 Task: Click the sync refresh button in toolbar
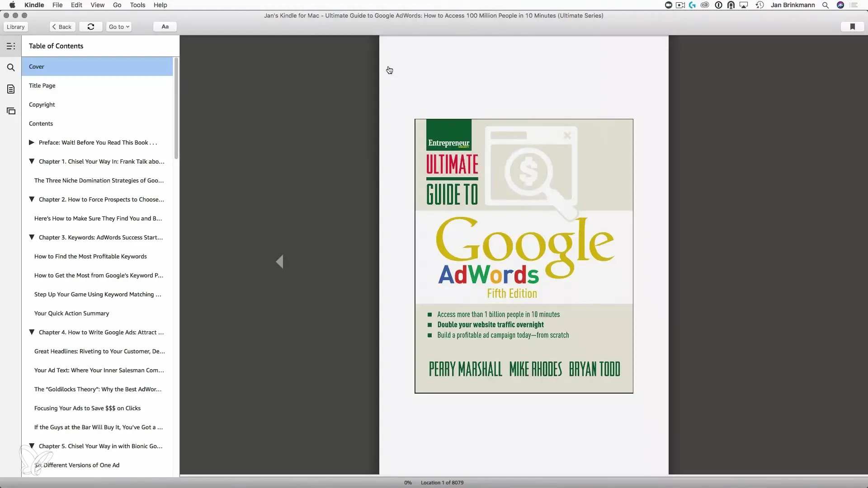(x=91, y=27)
